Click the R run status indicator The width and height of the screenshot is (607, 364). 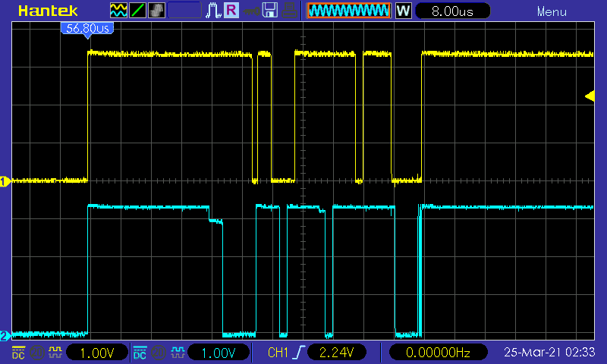(231, 11)
